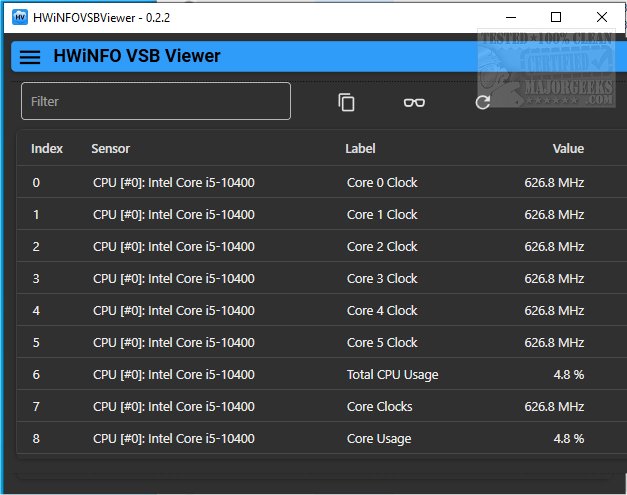Select the Core Clocks label
Viewport: 627px width, 495px height.
[379, 407]
